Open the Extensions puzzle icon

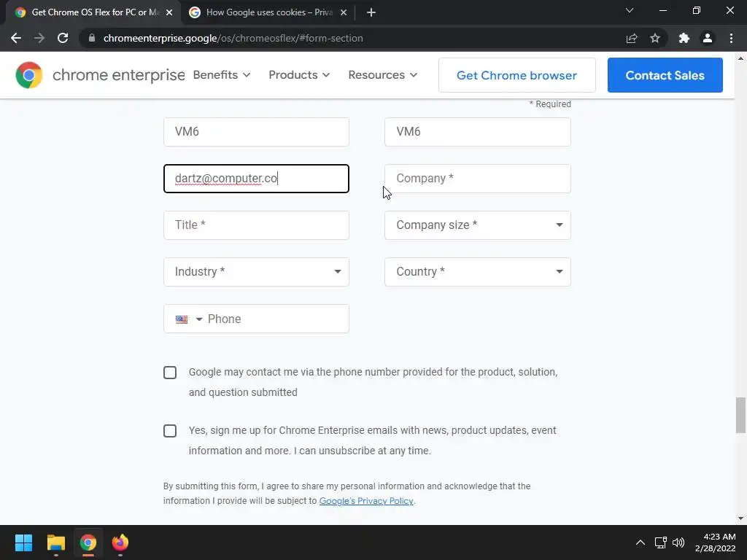click(684, 38)
